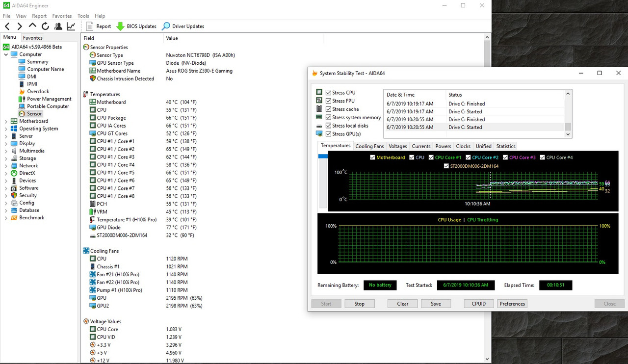Toggle the Motherboard graph checkbox
628x364 pixels.
pyautogui.click(x=372, y=157)
